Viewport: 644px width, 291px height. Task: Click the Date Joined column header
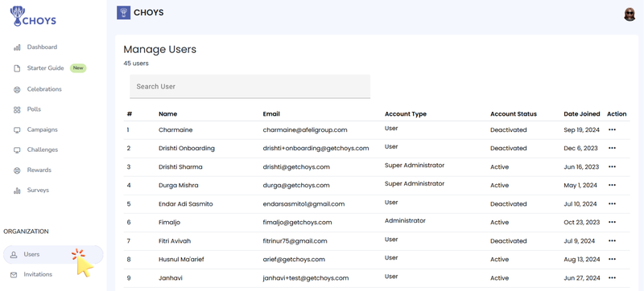[x=582, y=114]
